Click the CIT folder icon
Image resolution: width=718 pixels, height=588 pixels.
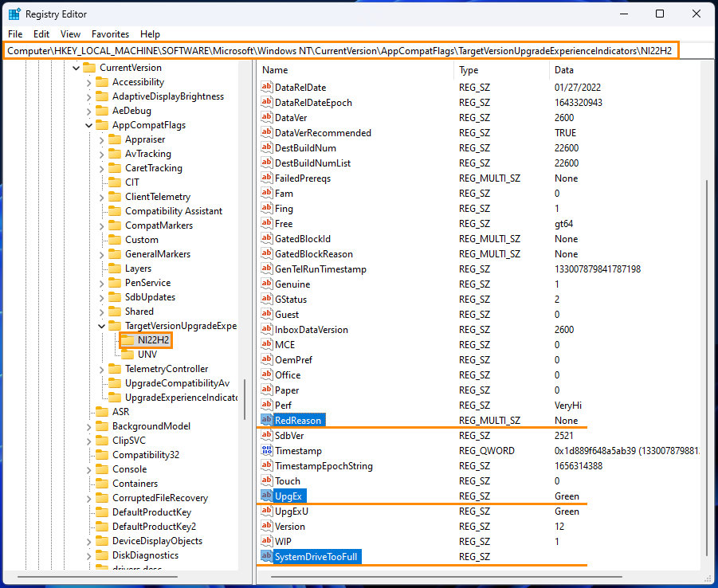click(x=115, y=182)
